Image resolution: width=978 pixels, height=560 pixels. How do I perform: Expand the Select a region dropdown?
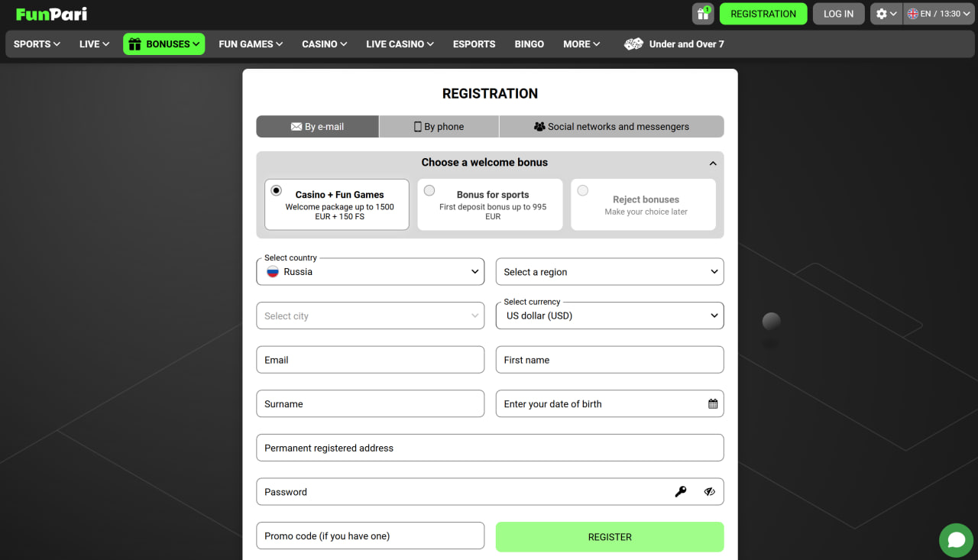tap(610, 272)
